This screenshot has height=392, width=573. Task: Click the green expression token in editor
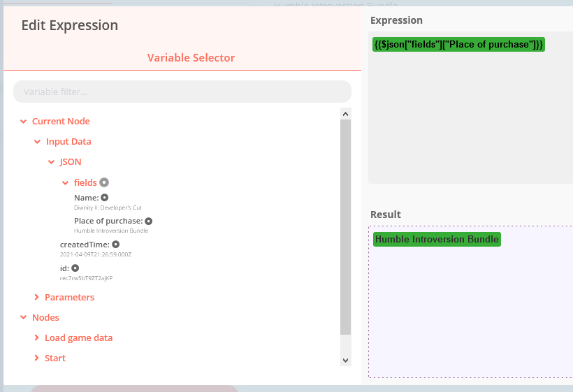point(458,45)
